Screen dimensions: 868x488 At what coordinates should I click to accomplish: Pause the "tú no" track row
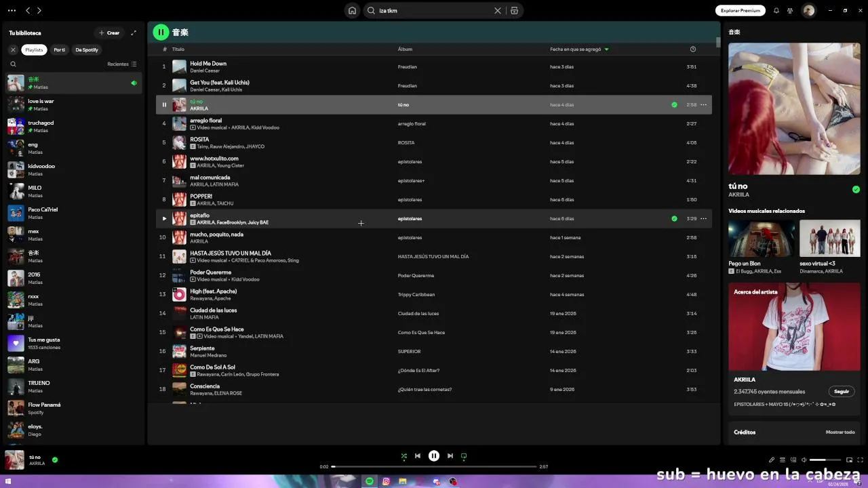pyautogui.click(x=163, y=104)
